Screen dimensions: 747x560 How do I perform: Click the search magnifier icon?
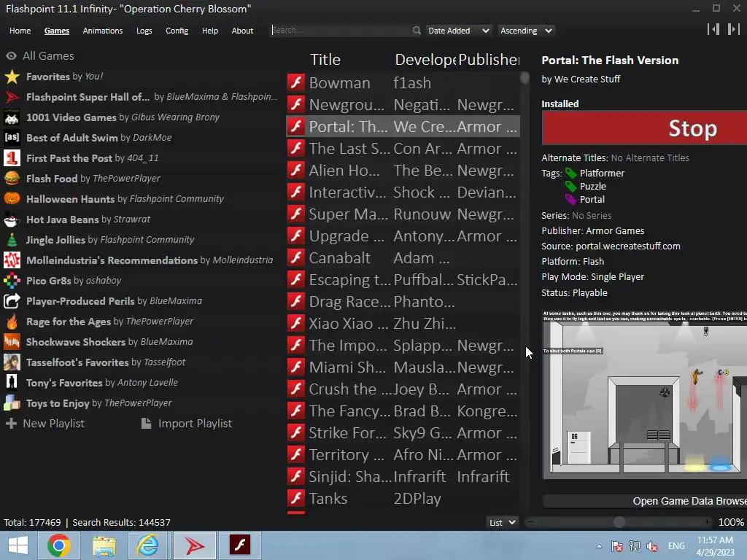coord(417,31)
